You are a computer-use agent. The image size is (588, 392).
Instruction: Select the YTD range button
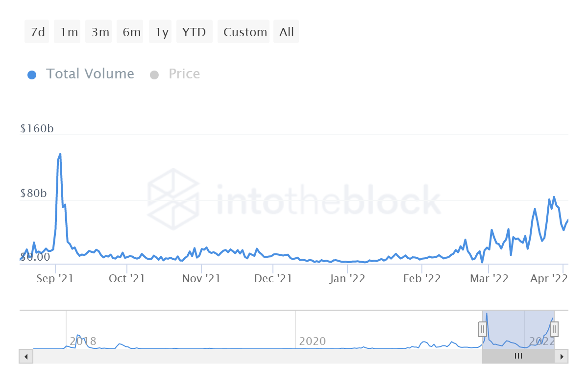194,32
